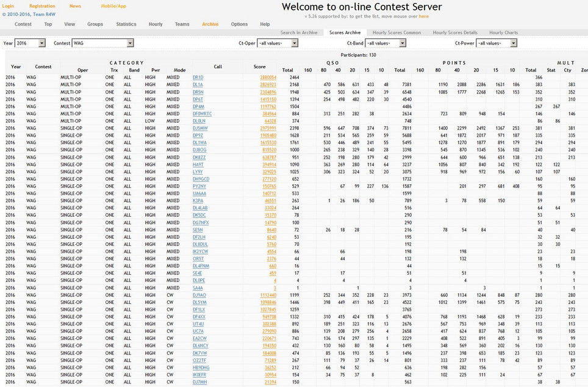This screenshot has width=588, height=387.
Task: Open callsign DF0WRTC link
Action: (202, 114)
